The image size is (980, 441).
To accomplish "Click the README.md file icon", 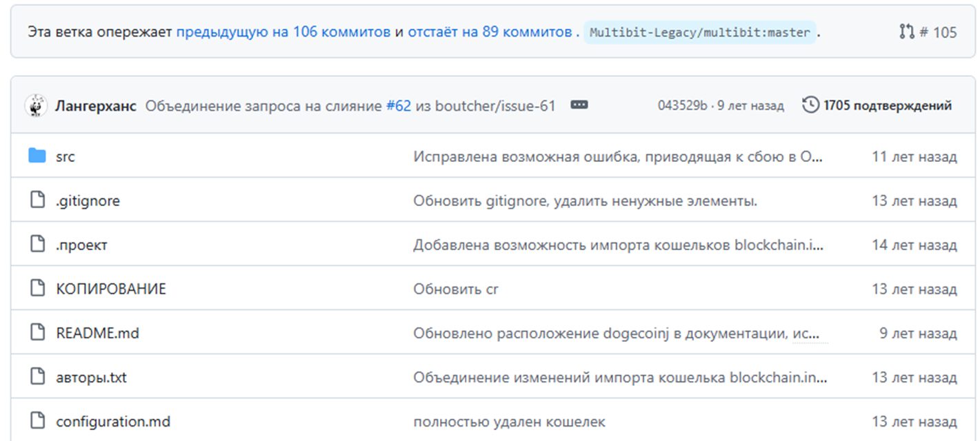I will tap(37, 333).
